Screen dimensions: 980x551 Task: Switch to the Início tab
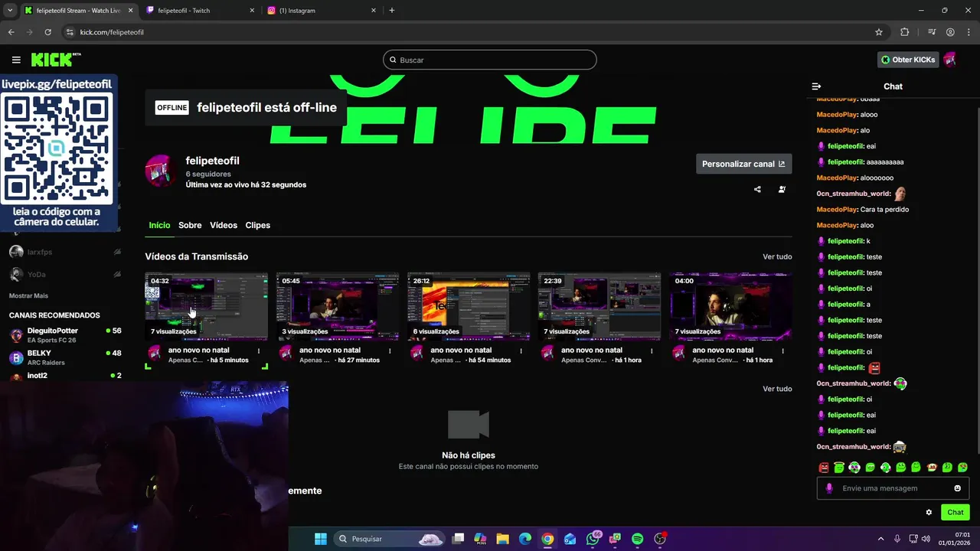pyautogui.click(x=159, y=225)
